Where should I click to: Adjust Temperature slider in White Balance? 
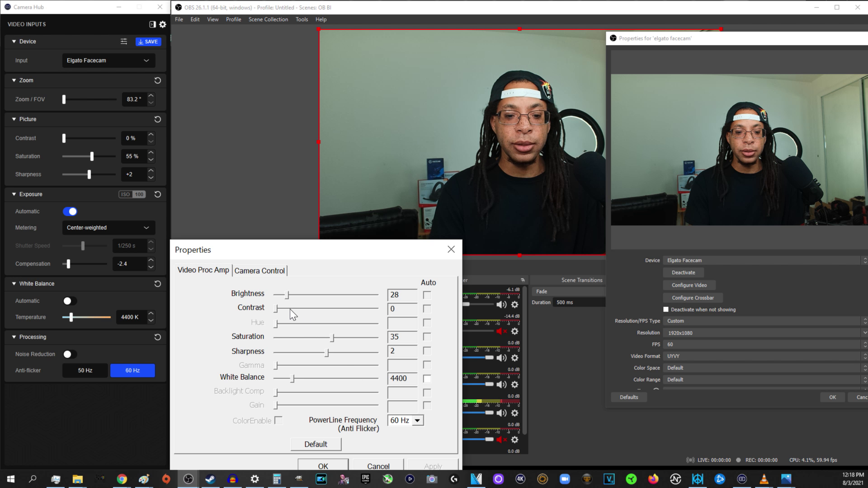(71, 317)
